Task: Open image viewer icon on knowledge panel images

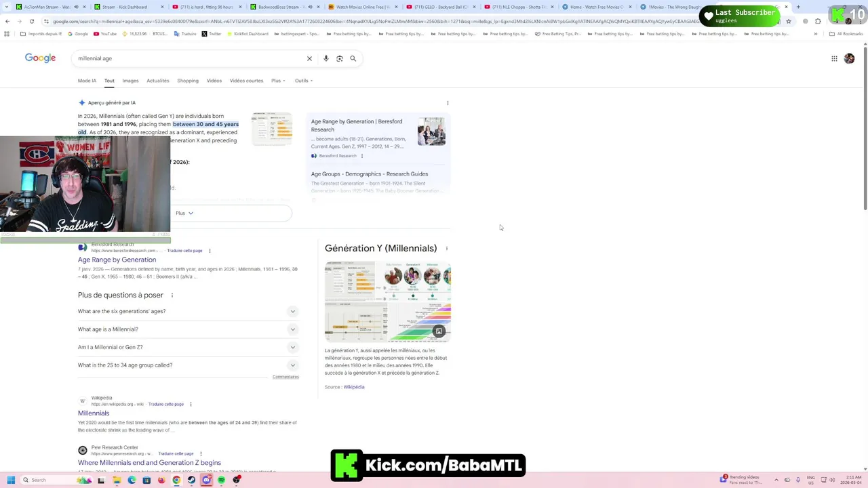Action: (439, 331)
